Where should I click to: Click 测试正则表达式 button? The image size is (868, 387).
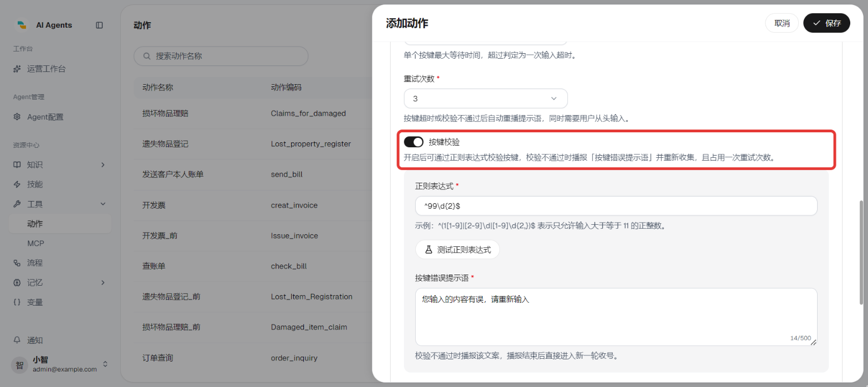457,250
